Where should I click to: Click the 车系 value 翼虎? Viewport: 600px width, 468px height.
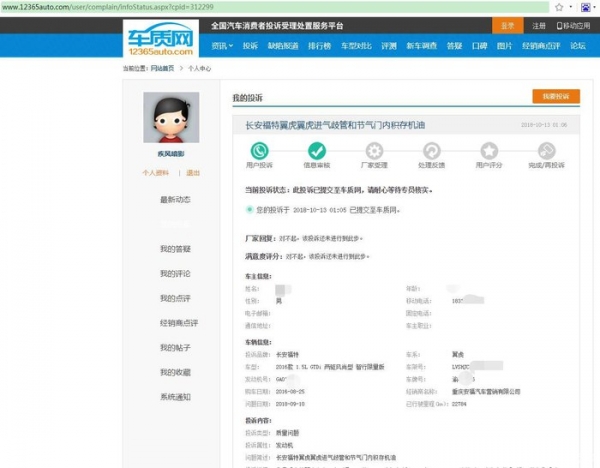tap(458, 354)
